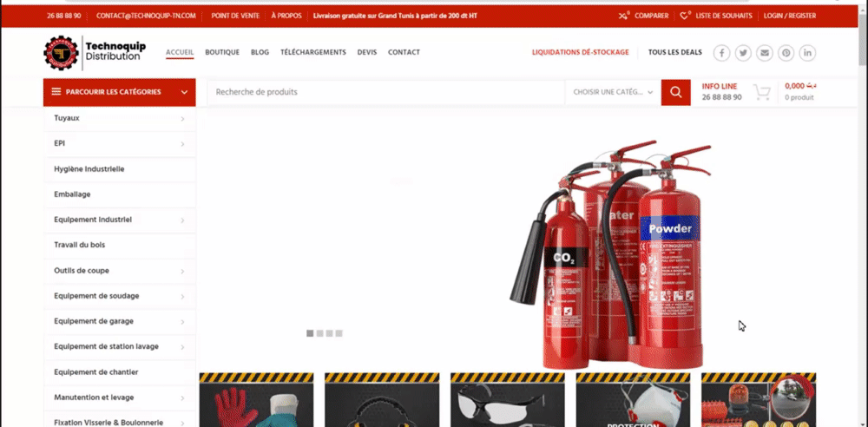
Task: Expand the Parcourir les catégories chevron
Action: pyautogui.click(x=184, y=93)
